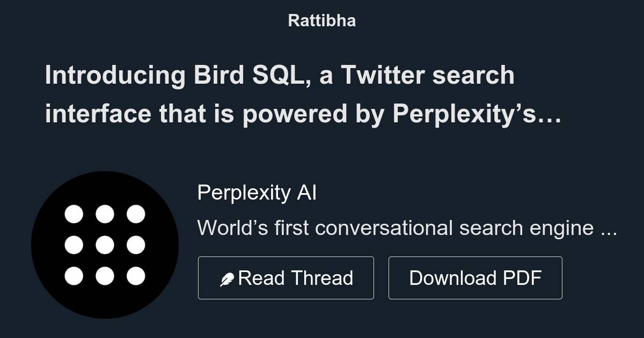Image resolution: width=644 pixels, height=338 pixels.
Task: Click the middle-left dot in Perplexity logo
Action: [74, 245]
